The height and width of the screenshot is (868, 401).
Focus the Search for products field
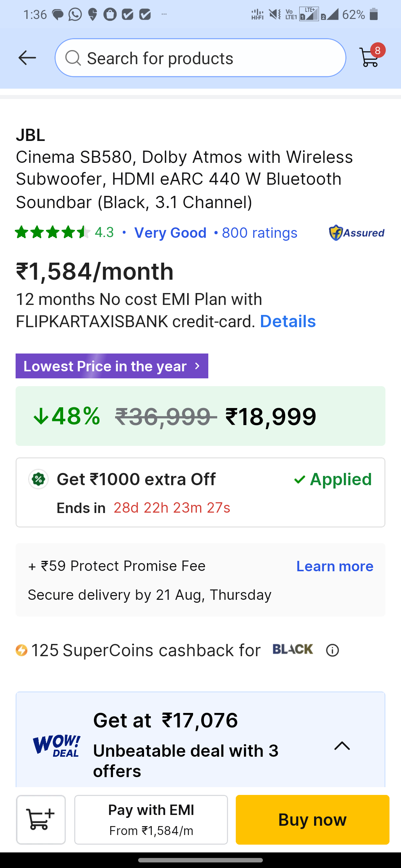coord(200,58)
